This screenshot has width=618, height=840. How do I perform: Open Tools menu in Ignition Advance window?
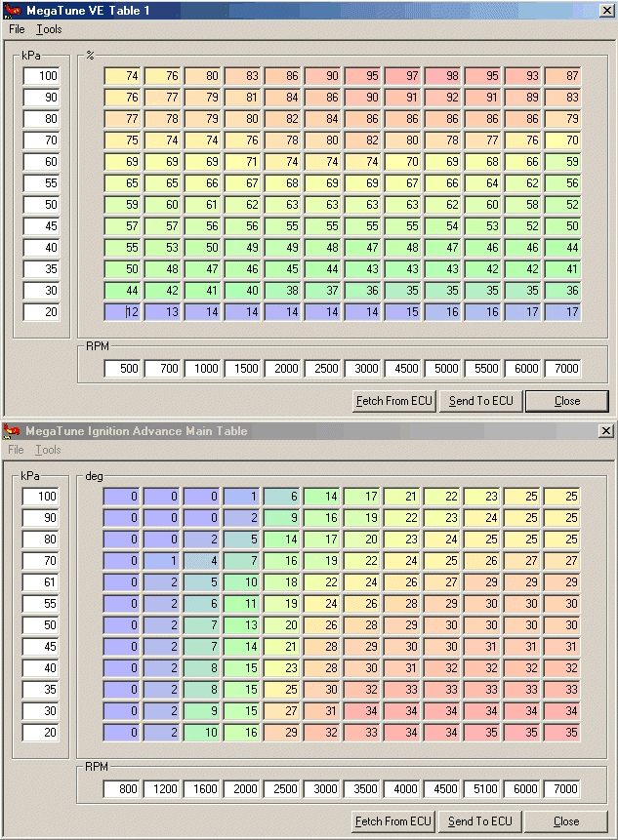click(48, 450)
